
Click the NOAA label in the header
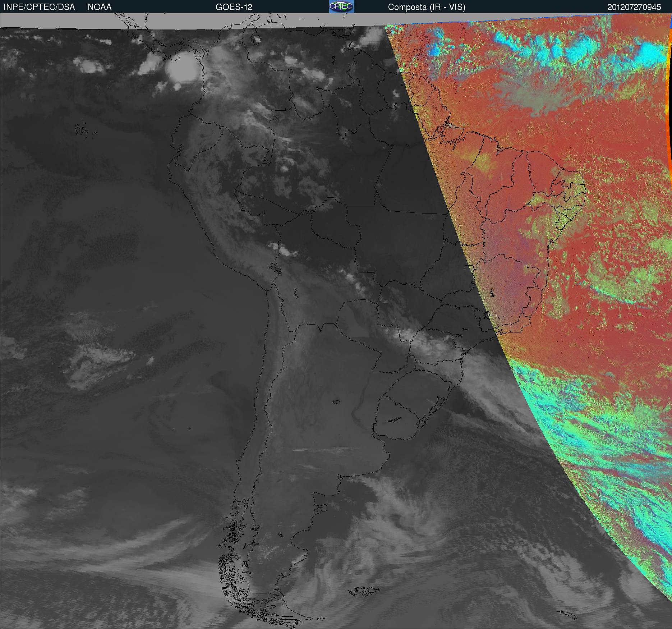point(100,7)
